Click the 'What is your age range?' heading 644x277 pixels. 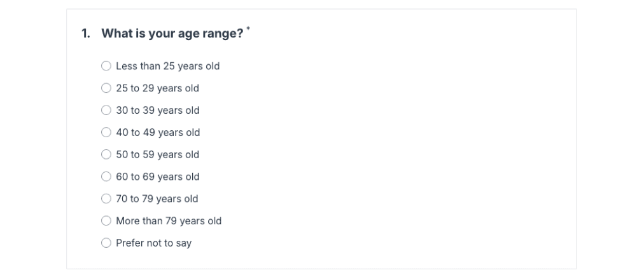[x=172, y=34]
